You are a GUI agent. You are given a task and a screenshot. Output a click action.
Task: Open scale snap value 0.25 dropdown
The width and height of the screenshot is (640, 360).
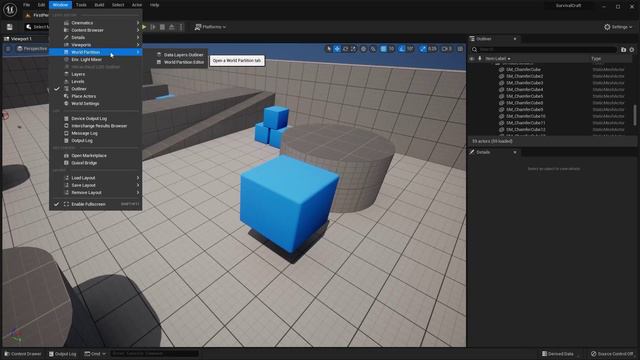coord(432,49)
